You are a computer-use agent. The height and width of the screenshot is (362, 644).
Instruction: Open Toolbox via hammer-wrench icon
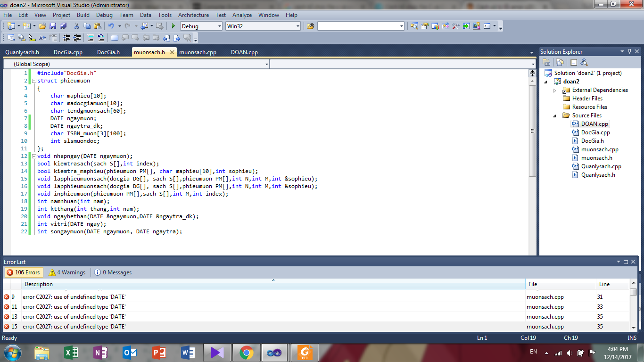455,26
